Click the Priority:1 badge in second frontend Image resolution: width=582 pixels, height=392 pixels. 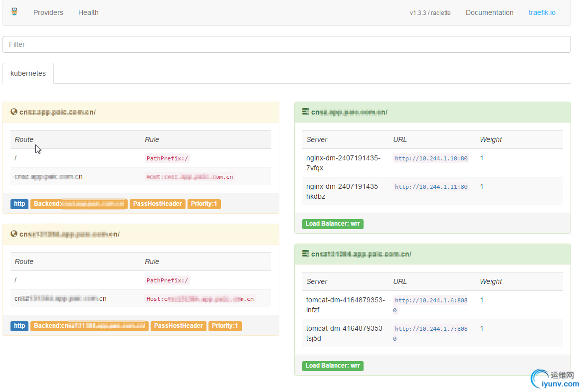coord(225,326)
